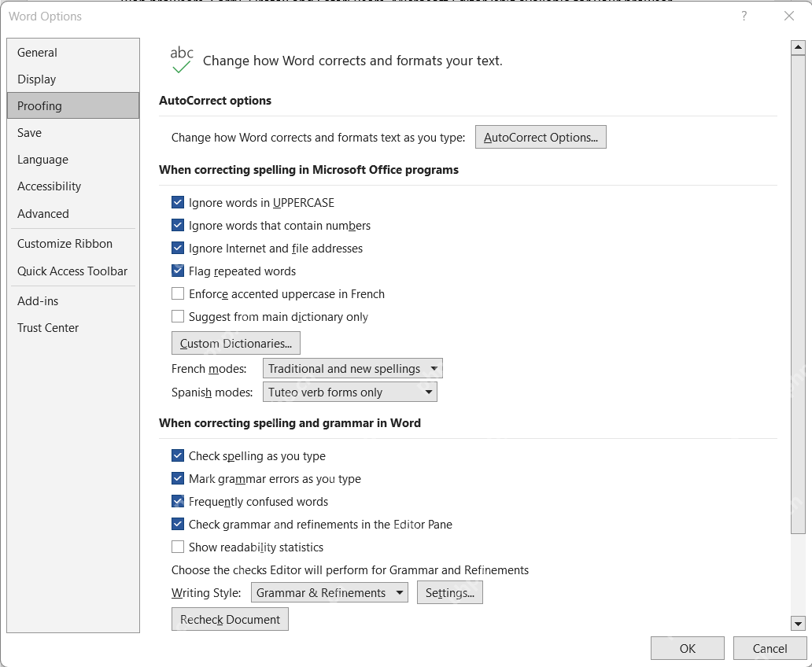This screenshot has width=812, height=667.
Task: Open the Writing Style dropdown
Action: tap(330, 593)
